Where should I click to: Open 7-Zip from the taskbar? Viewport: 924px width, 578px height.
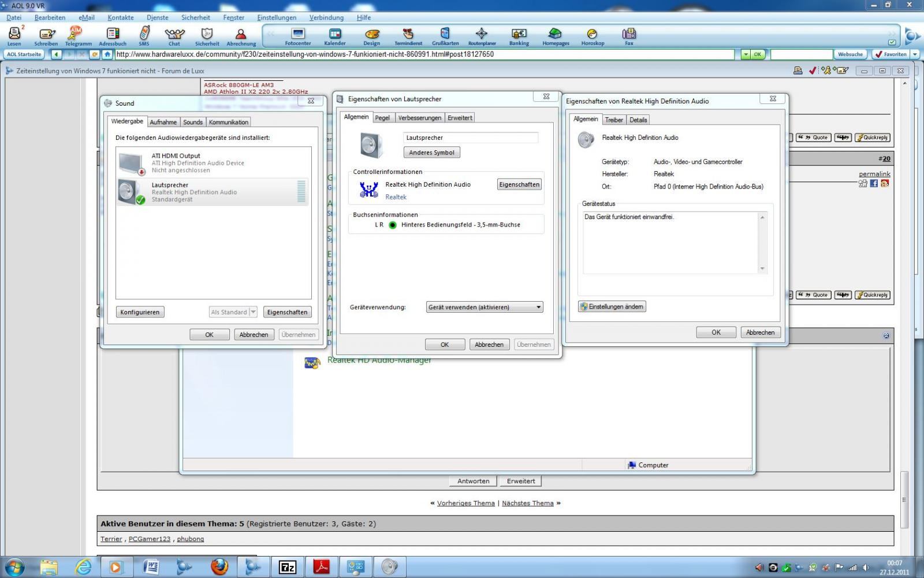point(287,567)
